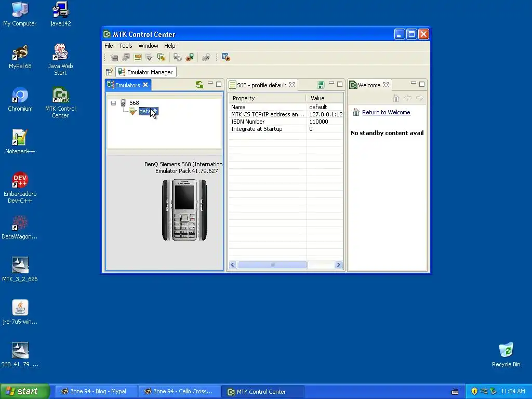The height and width of the screenshot is (399, 532).
Task: Click the grayed second toolbar icon
Action: tap(126, 57)
